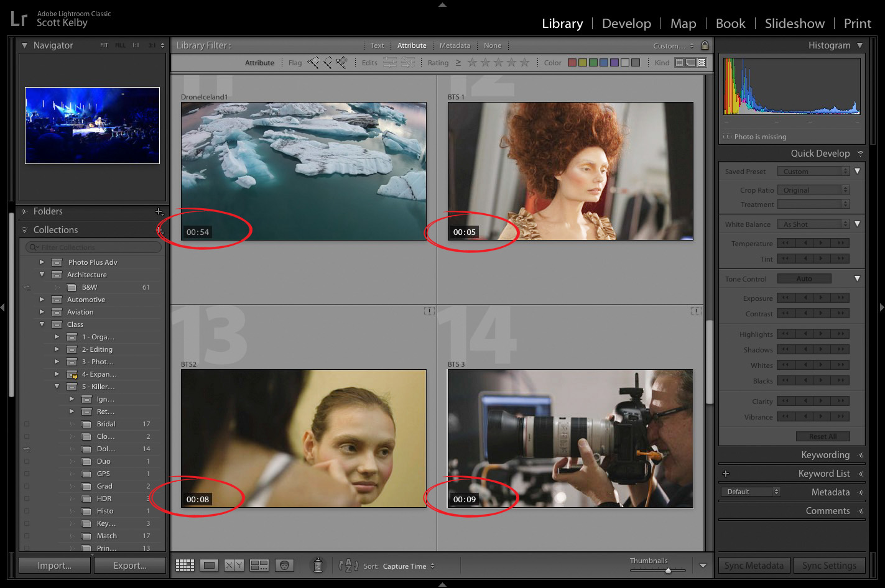Select the Painter spray-can tool
The image size is (885, 588).
tap(317, 564)
